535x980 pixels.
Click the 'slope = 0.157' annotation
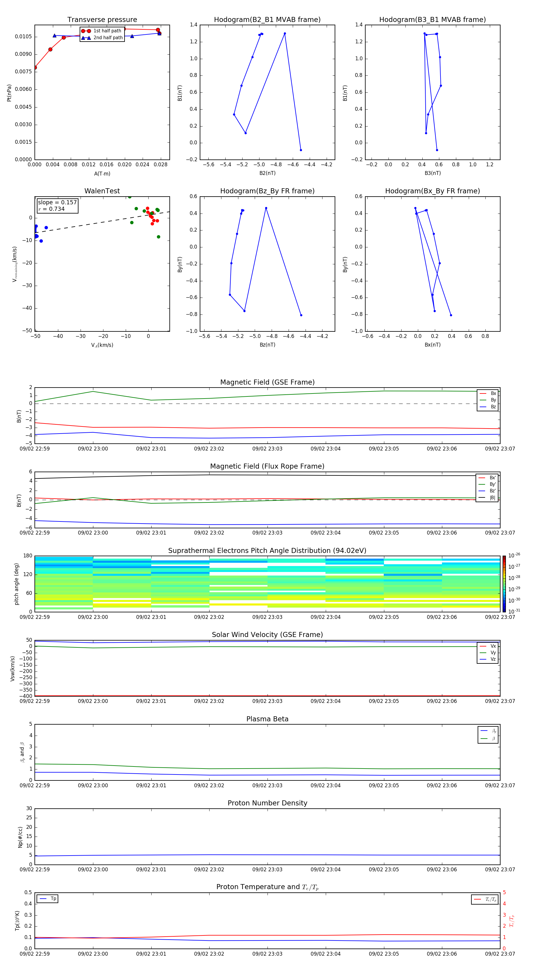57,203
